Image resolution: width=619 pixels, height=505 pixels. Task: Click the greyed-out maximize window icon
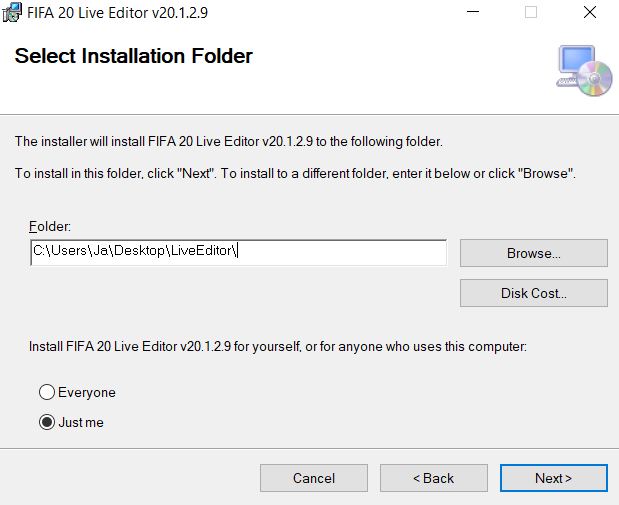coord(531,12)
